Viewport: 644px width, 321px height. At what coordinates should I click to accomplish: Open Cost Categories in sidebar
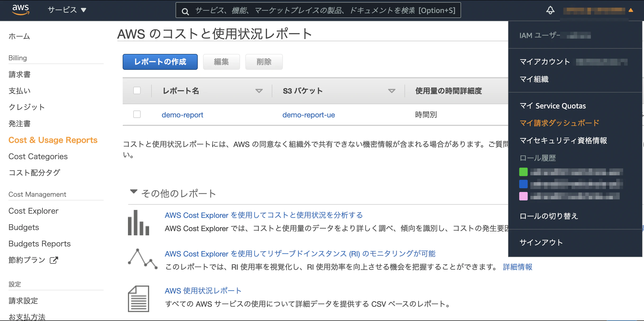coord(38,157)
